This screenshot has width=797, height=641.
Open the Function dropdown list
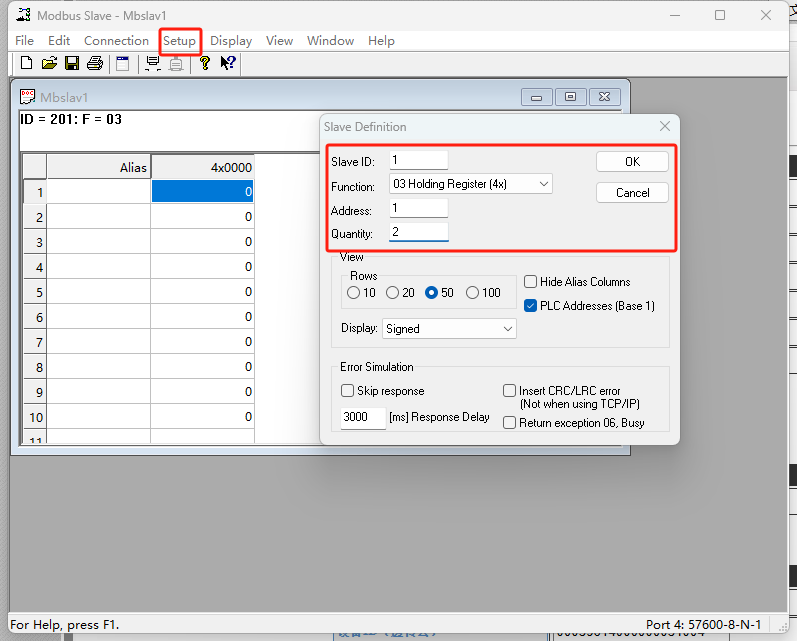click(x=470, y=184)
